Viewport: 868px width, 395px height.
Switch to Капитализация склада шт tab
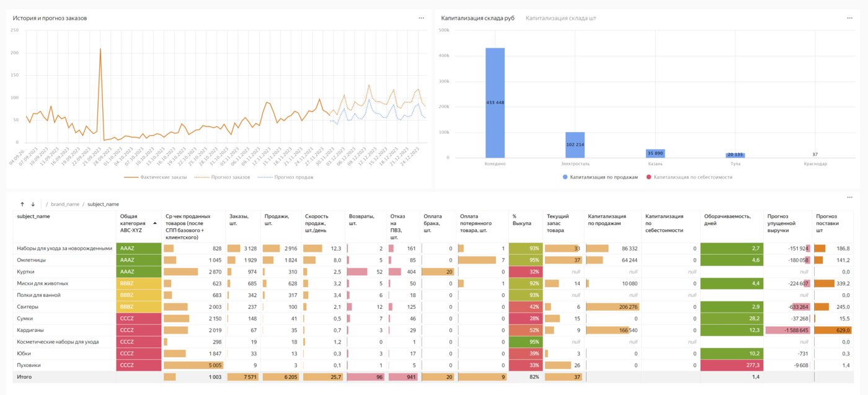[561, 18]
